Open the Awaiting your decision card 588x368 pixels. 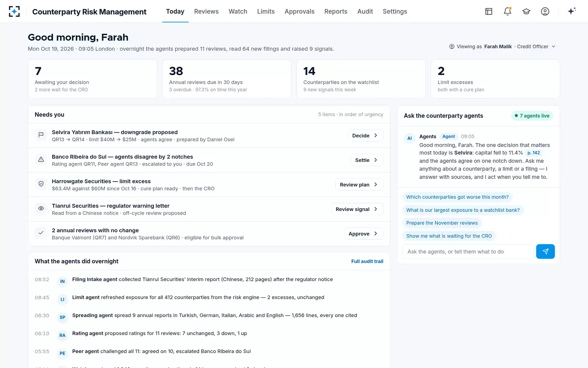(x=92, y=79)
